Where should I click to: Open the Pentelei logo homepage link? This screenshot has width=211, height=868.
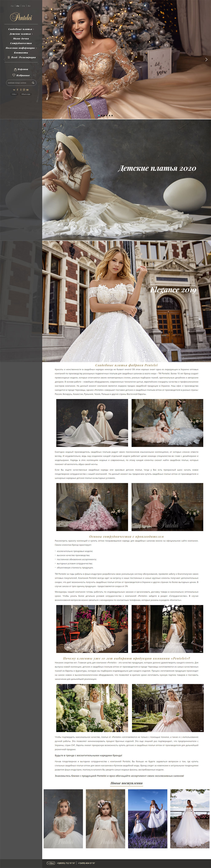tap(21, 16)
